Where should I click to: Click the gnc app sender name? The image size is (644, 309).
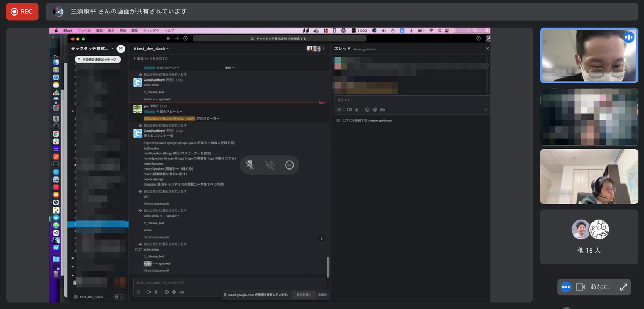pos(147,106)
